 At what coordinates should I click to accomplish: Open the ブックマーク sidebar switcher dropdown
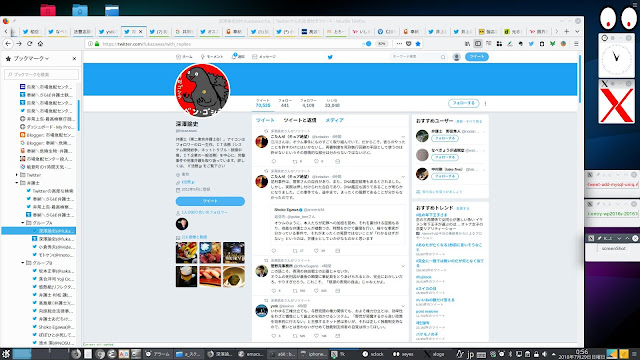click(31, 58)
